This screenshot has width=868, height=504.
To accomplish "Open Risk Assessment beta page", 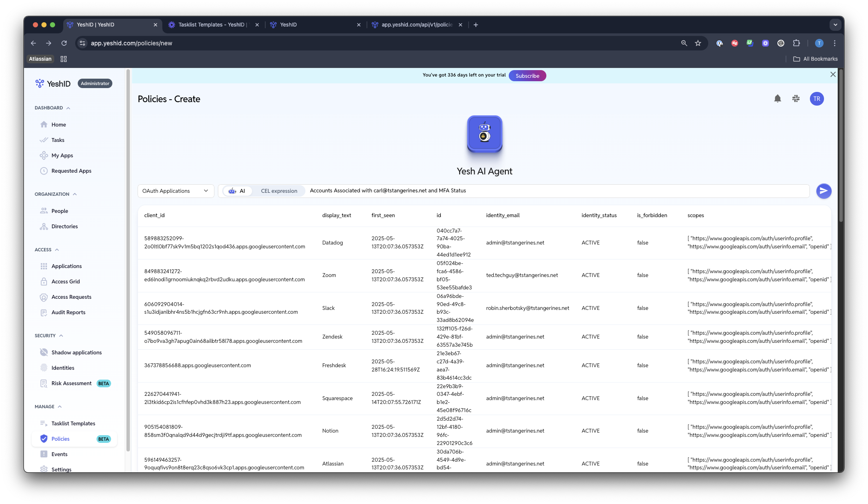I will [71, 383].
